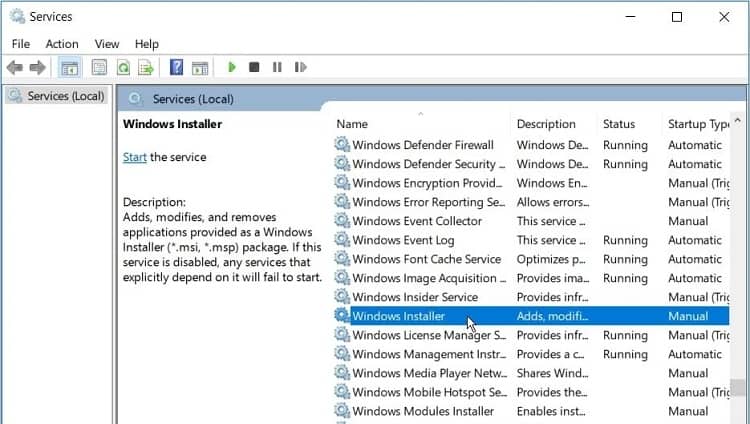Select Windows Image Acquisition service row
Screen dimensions: 750x424
531,278
